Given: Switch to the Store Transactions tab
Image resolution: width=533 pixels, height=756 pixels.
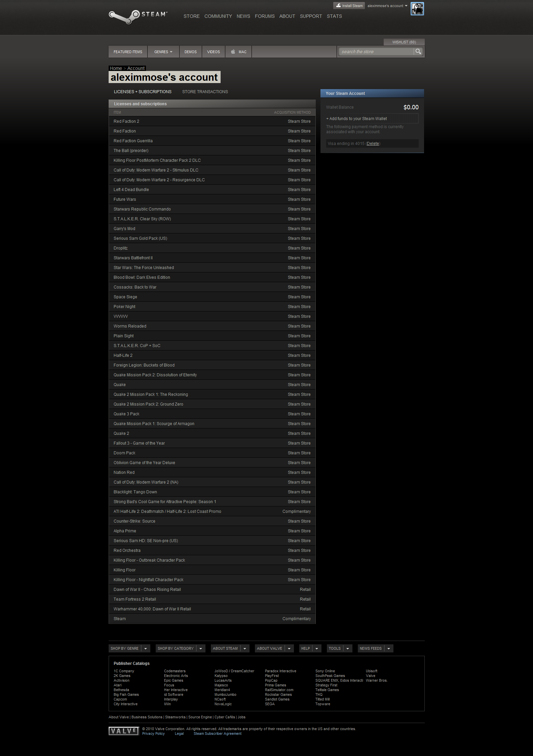Looking at the screenshot, I should [x=205, y=92].
